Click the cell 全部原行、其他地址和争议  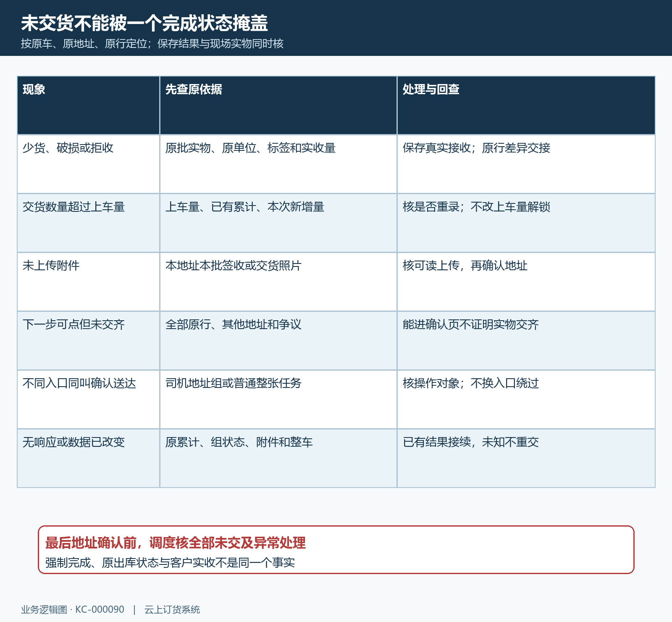278,341
